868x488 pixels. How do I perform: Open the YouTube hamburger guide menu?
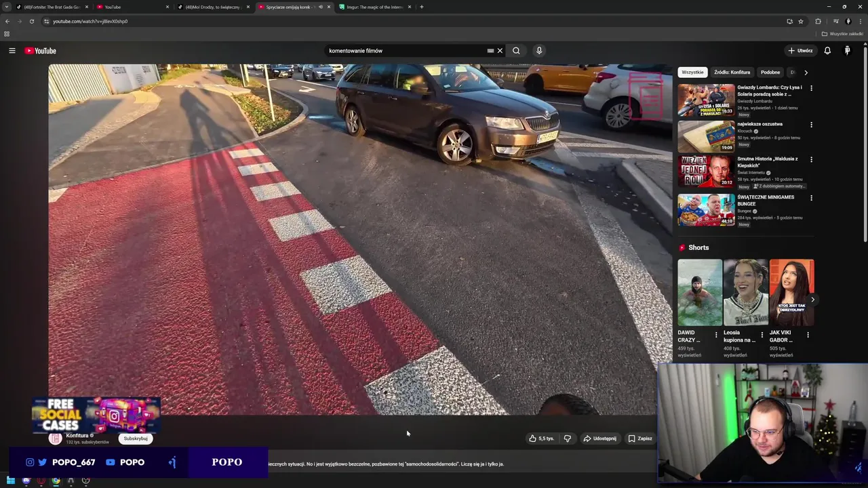pos(12,51)
